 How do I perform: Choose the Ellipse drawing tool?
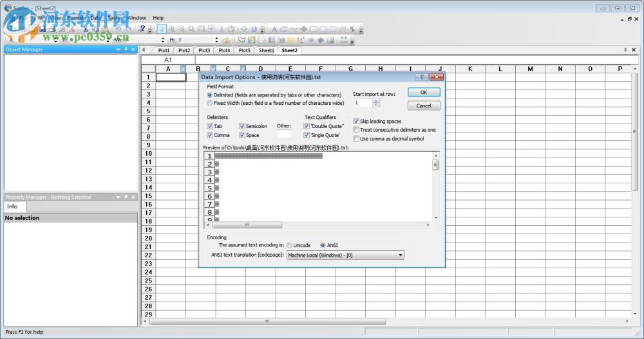[x=333, y=29]
